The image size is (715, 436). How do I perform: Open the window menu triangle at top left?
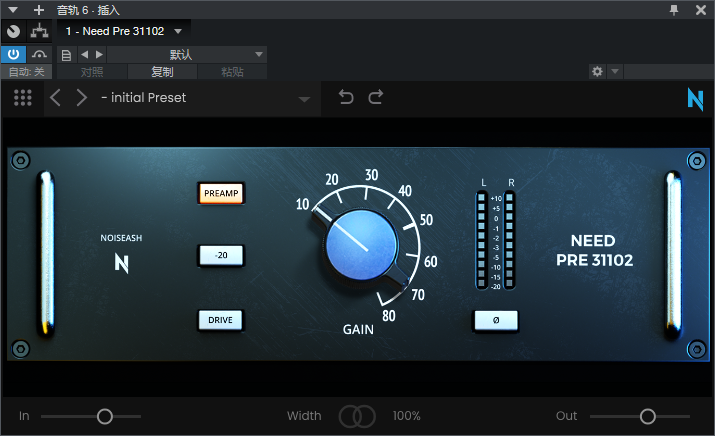pos(13,10)
